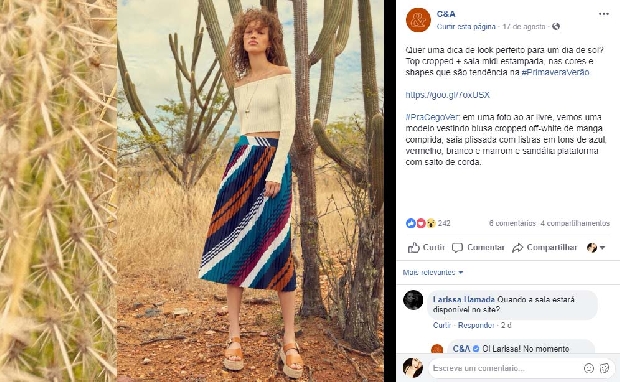The width and height of the screenshot is (620, 382).
Task: Share the post via Compartilhar arrow
Action: click(x=544, y=248)
